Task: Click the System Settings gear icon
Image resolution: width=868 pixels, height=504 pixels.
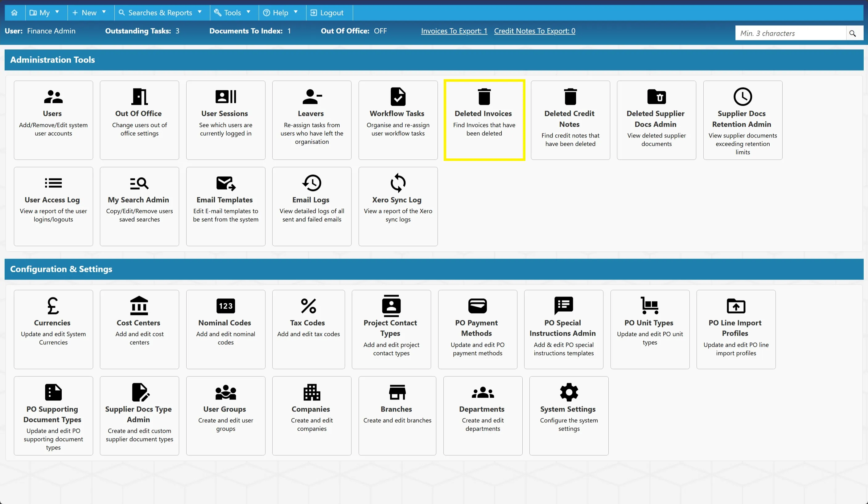Action: tap(569, 392)
